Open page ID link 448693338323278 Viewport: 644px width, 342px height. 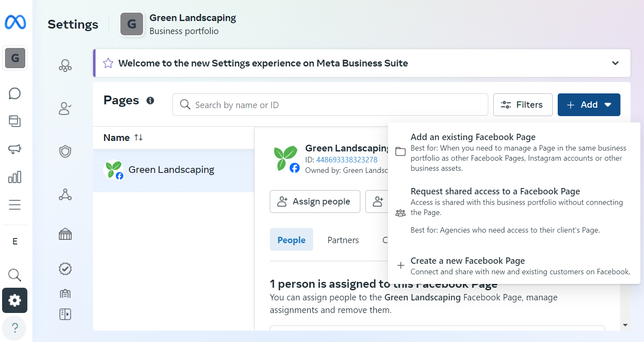(347, 160)
